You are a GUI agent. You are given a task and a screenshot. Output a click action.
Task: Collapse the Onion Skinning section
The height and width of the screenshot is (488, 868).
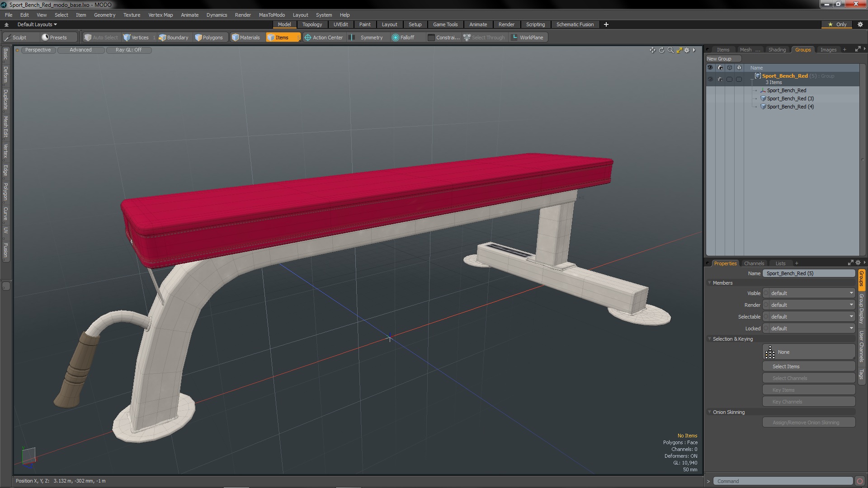(x=710, y=412)
